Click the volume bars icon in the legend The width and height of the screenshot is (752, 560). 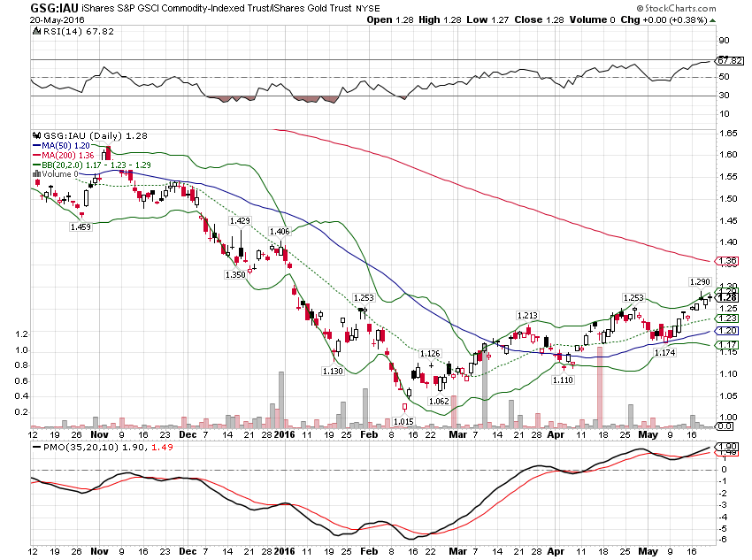tap(36, 174)
